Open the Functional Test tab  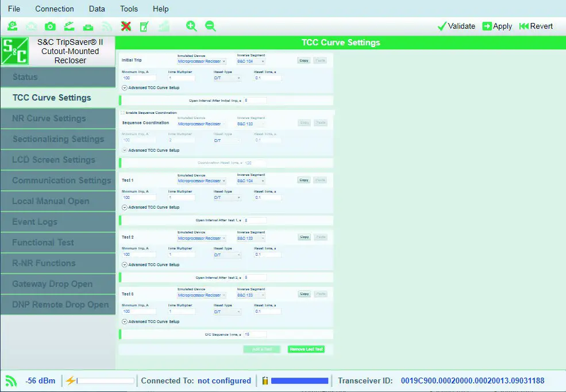(58, 242)
